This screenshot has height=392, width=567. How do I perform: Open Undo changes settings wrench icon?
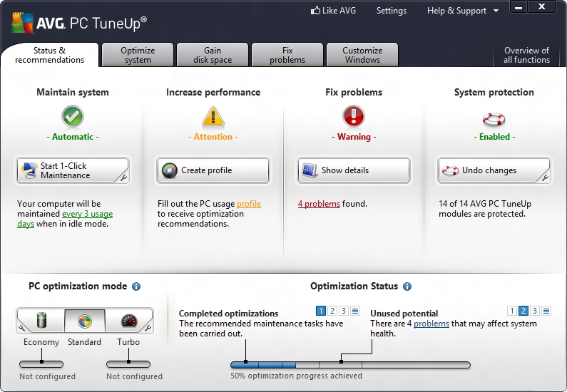[x=546, y=177]
